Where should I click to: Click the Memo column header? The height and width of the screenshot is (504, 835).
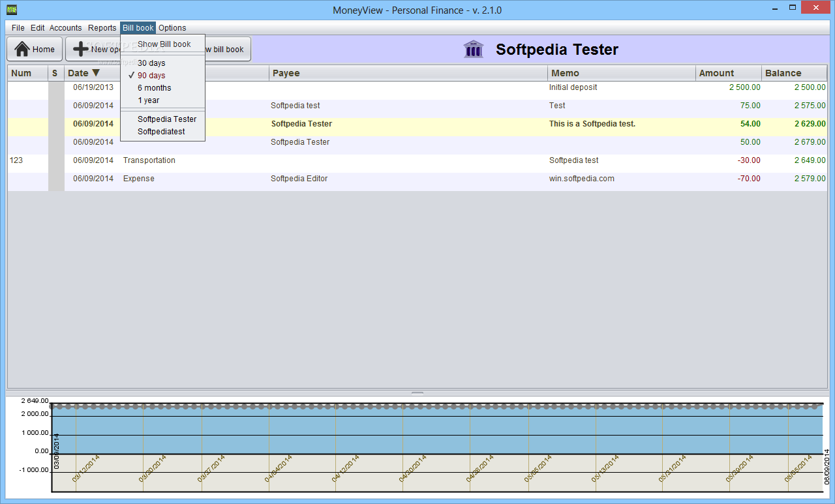(622, 73)
